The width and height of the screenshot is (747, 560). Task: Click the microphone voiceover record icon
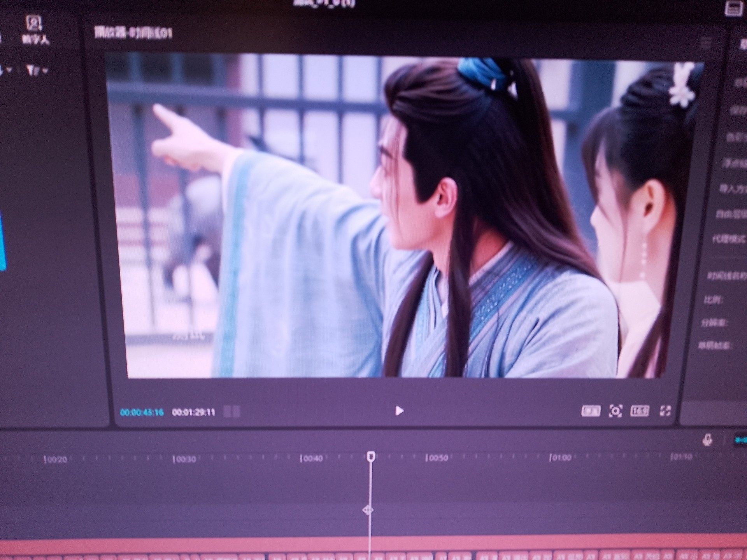[x=707, y=440]
